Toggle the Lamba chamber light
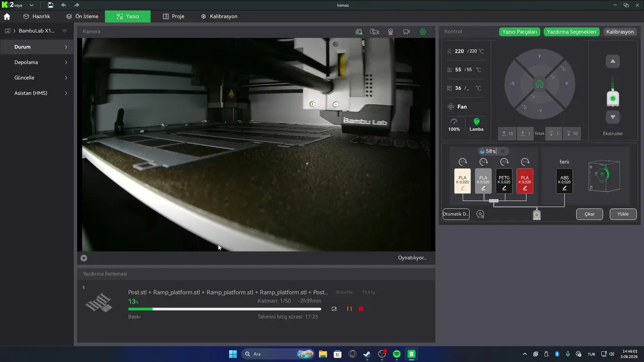Viewport: 644px width, 362px height. [x=476, y=125]
